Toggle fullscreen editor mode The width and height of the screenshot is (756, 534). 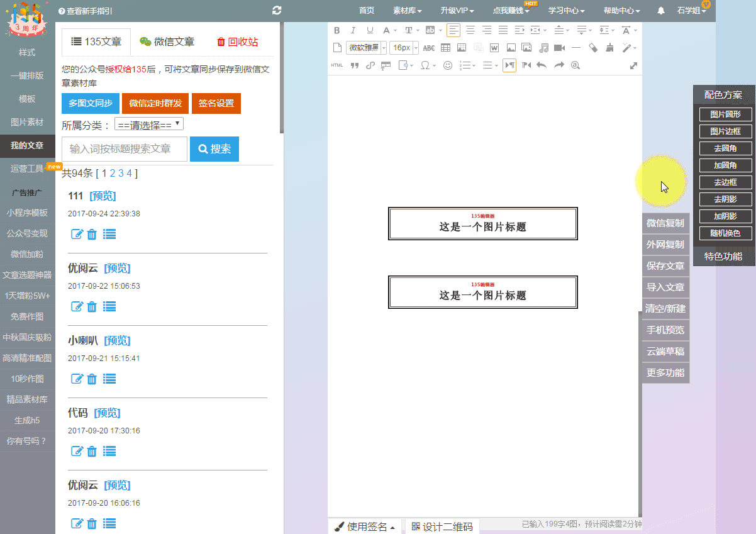tap(633, 65)
